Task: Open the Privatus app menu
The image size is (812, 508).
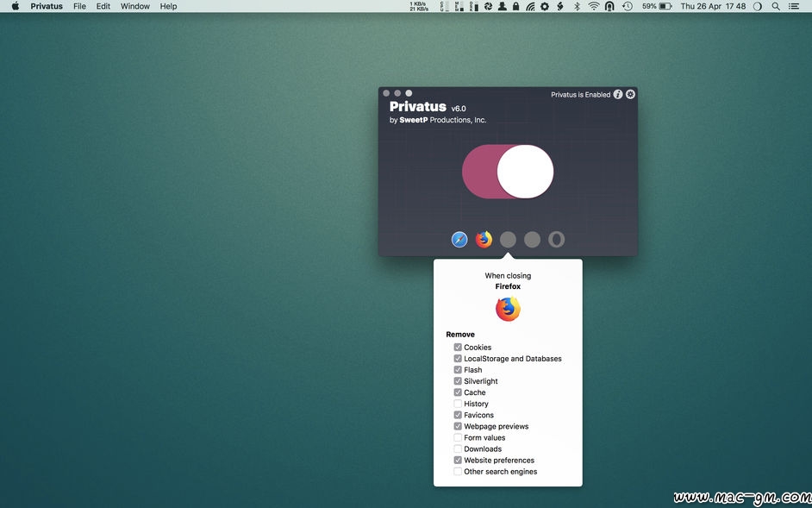Action: coord(47,6)
